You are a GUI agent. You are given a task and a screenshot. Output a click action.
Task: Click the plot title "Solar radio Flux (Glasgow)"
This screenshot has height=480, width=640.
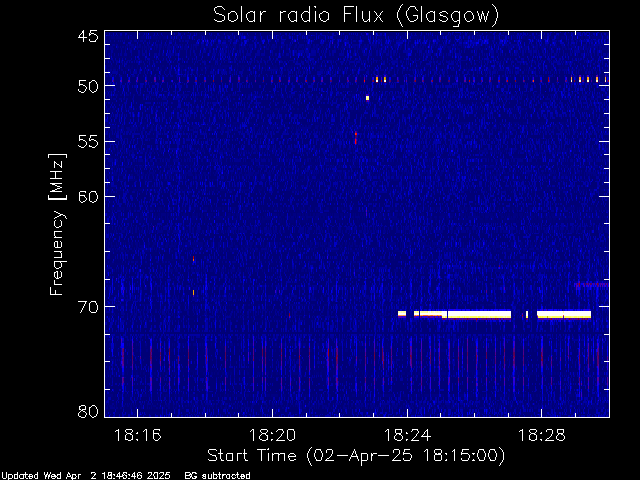(356, 16)
